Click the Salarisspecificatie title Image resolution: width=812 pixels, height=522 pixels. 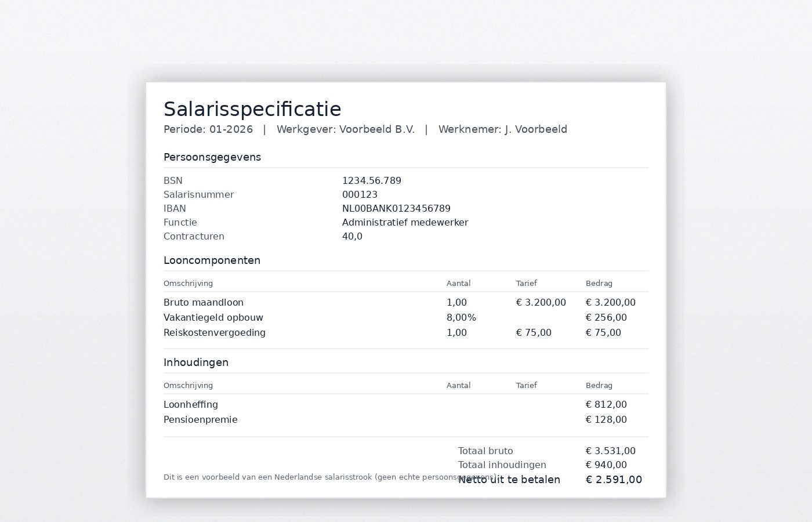252,109
